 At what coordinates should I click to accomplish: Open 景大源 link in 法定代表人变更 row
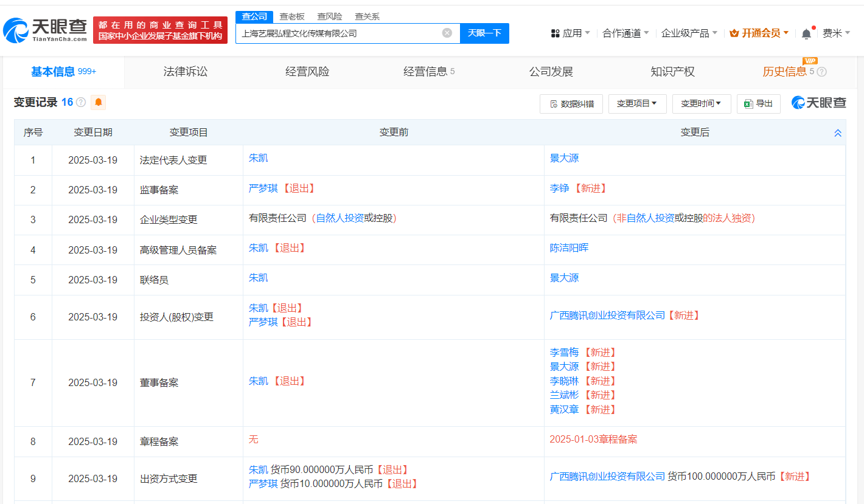pos(564,157)
